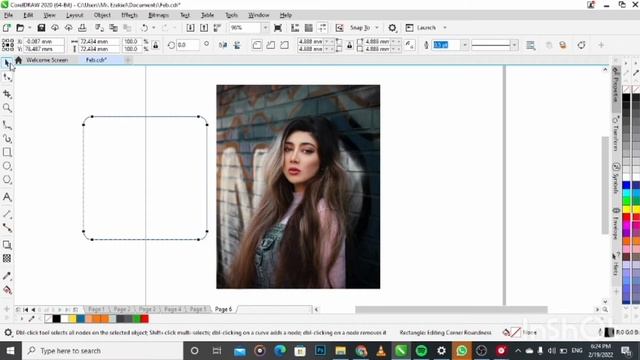Viewport: 640px width, 360px height.
Task: Select the Pick tool in toolbox
Action: coord(7,62)
